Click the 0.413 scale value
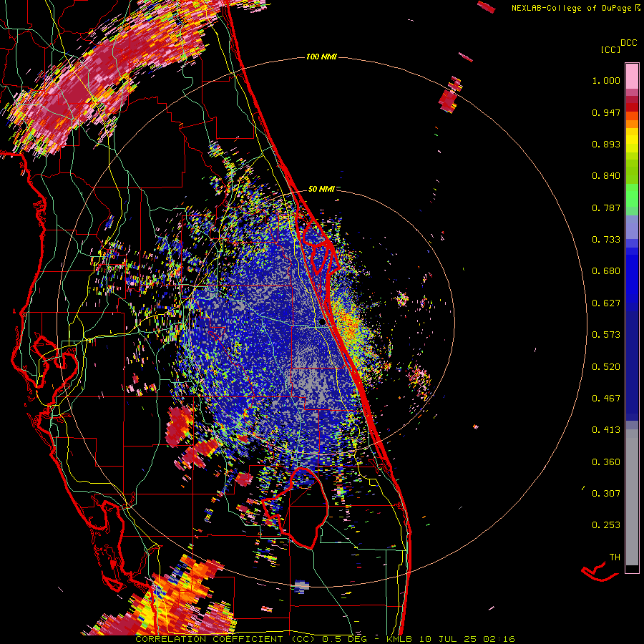Screen dimensions: 644x644 [x=606, y=430]
